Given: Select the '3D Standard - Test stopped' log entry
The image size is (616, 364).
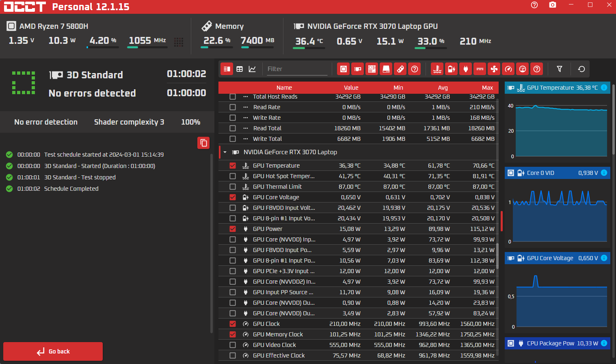Looking at the screenshot, I should tap(80, 177).
